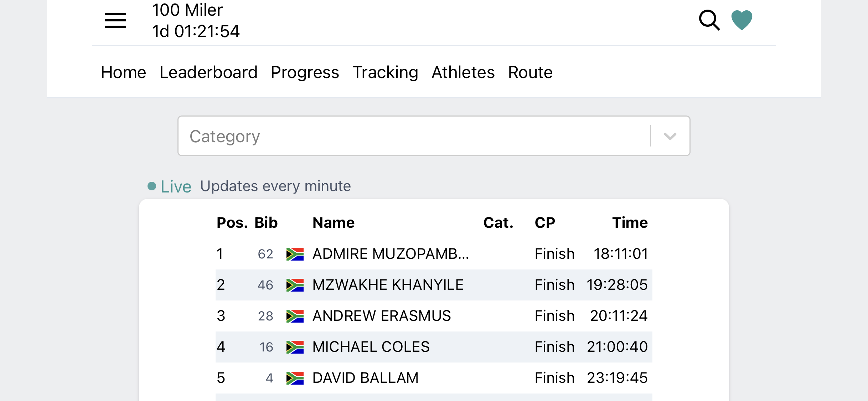Tap the teal heart favorites icon
Image resolution: width=868 pixels, height=401 pixels.
click(x=742, y=20)
